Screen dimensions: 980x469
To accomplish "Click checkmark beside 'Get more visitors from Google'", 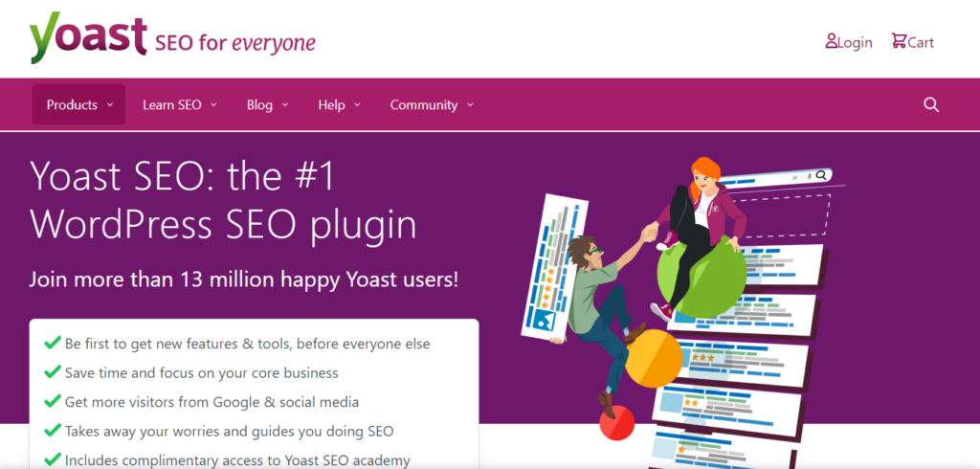I will click(52, 401).
